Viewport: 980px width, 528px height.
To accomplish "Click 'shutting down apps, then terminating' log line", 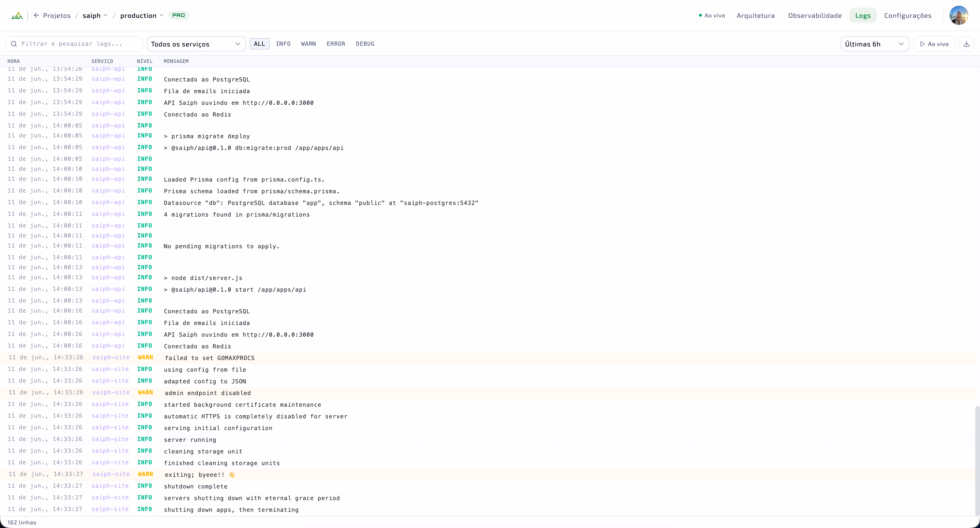I will pyautogui.click(x=231, y=510).
